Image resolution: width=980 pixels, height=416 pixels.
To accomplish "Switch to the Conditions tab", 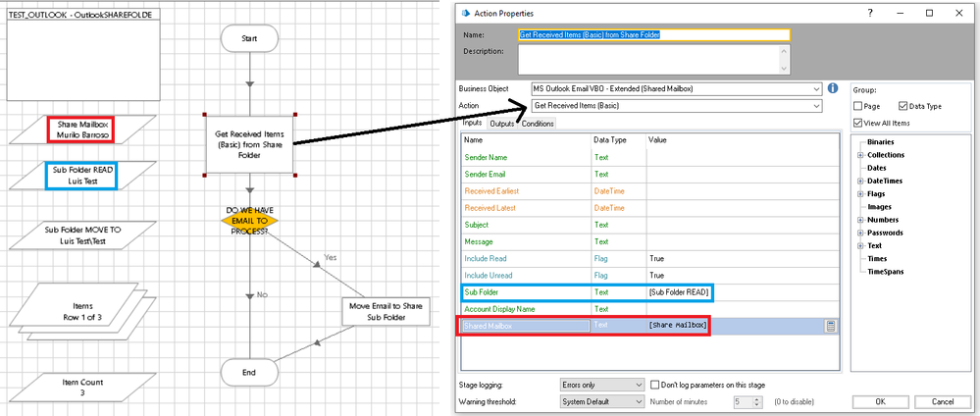I will pyautogui.click(x=538, y=124).
